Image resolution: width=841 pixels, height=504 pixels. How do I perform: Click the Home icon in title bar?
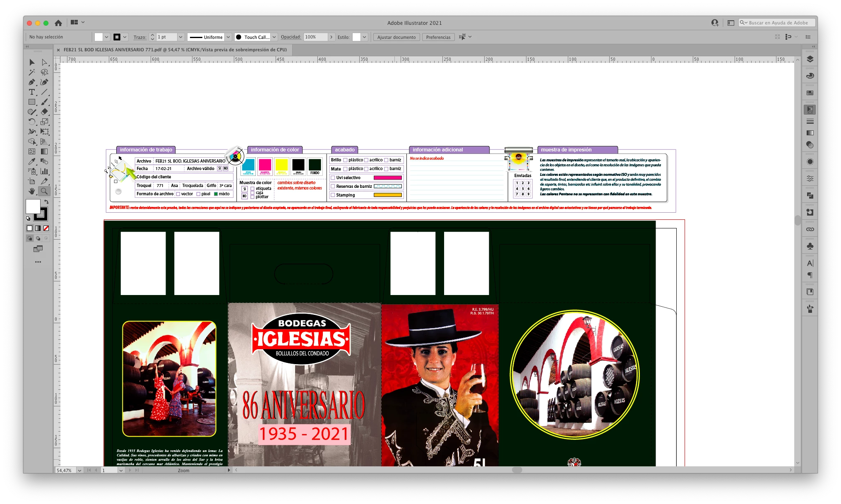point(58,23)
